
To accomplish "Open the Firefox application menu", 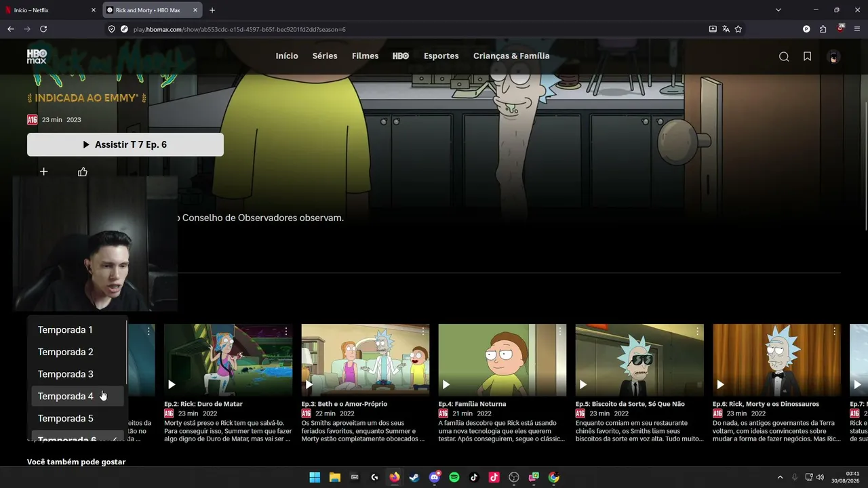I will [x=857, y=29].
